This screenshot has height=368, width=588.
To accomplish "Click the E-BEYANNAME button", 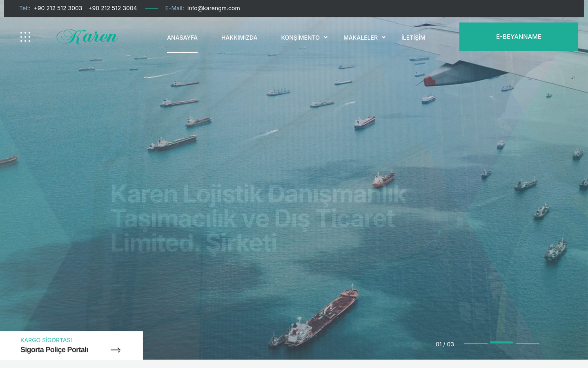I will point(519,37).
